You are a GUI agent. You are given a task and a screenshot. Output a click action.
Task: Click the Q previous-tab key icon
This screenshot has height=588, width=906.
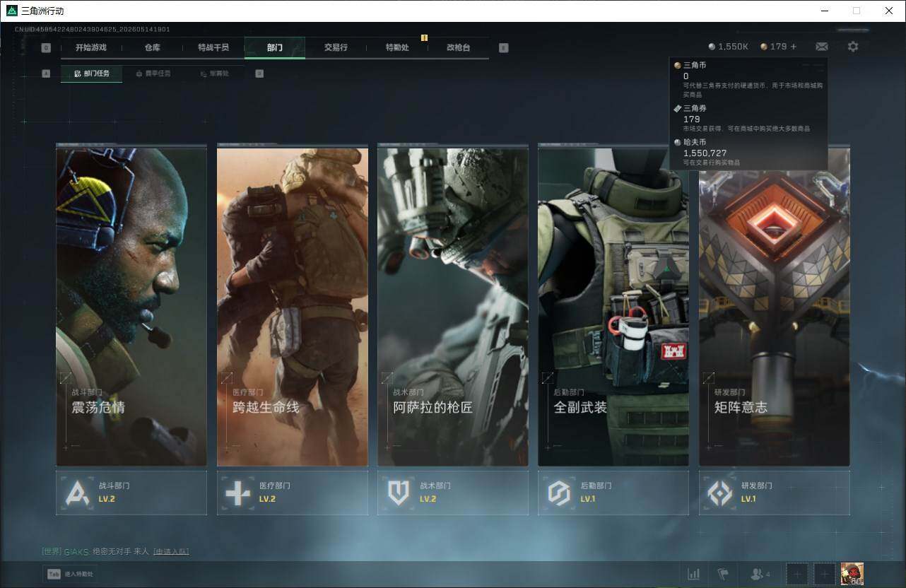coord(46,48)
